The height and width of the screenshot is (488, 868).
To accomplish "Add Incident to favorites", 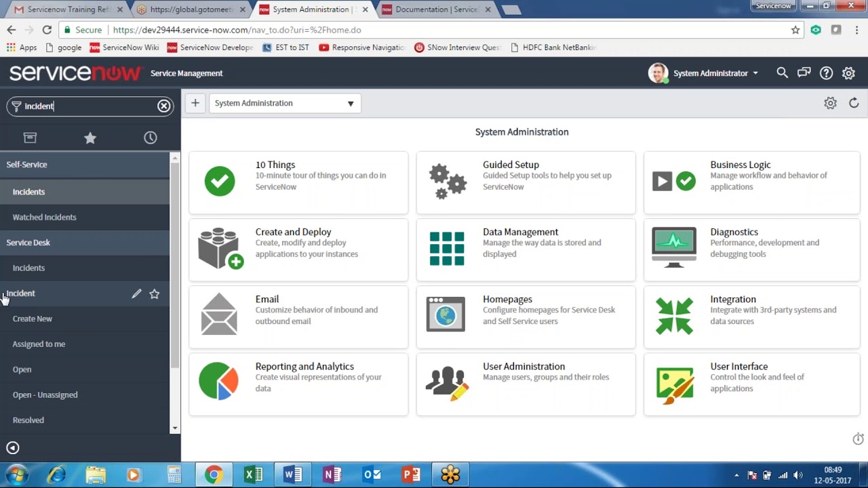I will pos(155,293).
